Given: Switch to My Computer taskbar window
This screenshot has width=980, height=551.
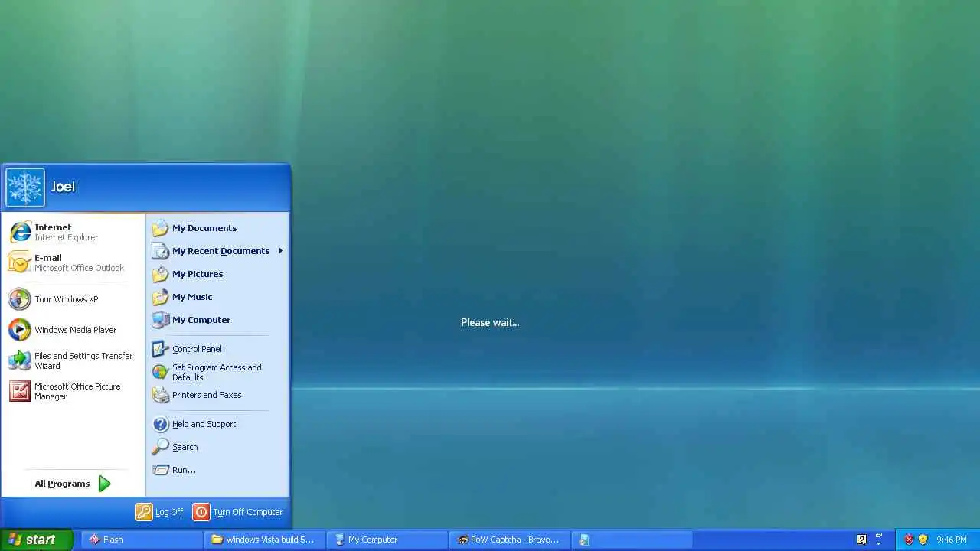Looking at the screenshot, I should click(387, 540).
